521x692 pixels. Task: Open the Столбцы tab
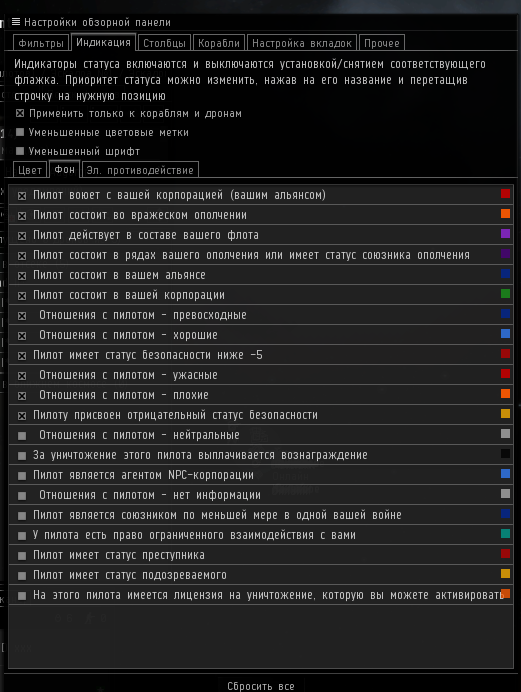165,43
